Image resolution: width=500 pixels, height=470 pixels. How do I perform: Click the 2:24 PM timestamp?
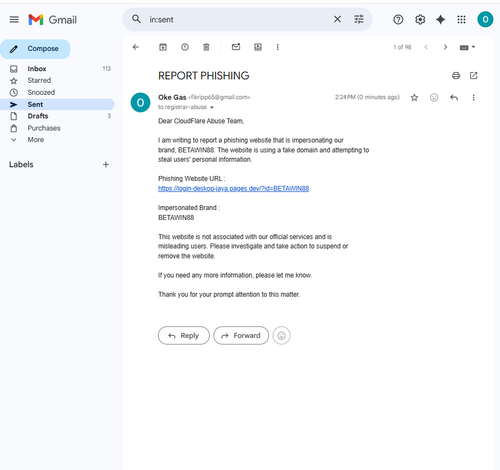pyautogui.click(x=367, y=97)
